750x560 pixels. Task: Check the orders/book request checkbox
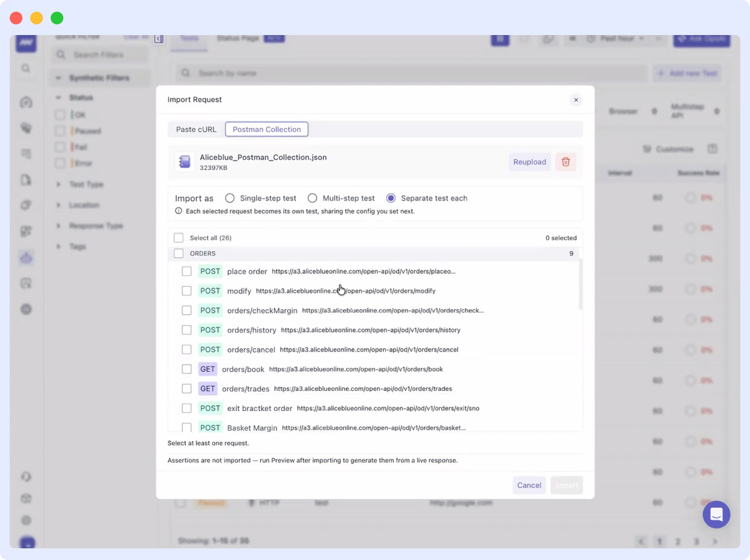point(187,369)
